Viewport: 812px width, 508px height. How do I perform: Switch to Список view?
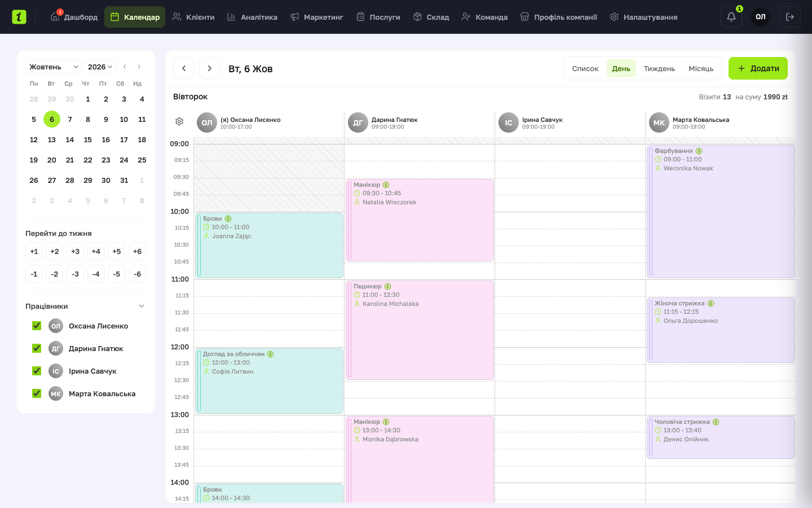(585, 68)
